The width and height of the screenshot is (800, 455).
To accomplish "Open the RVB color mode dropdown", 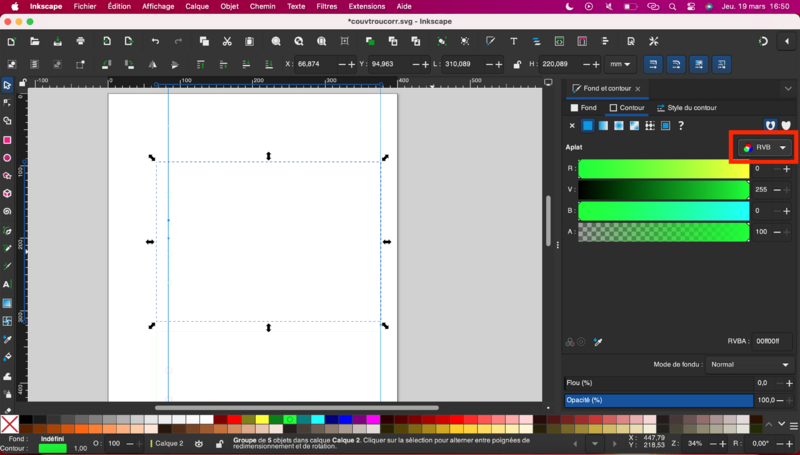I will (x=765, y=148).
